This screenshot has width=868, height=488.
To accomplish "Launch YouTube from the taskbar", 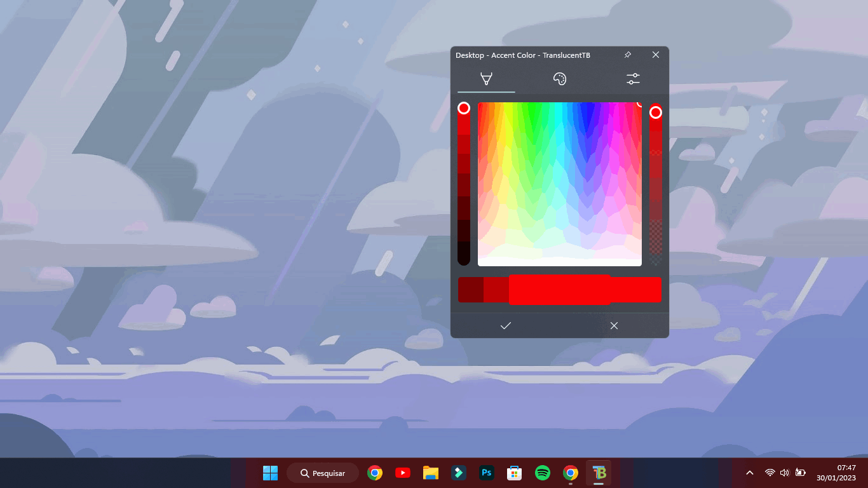I will (403, 473).
